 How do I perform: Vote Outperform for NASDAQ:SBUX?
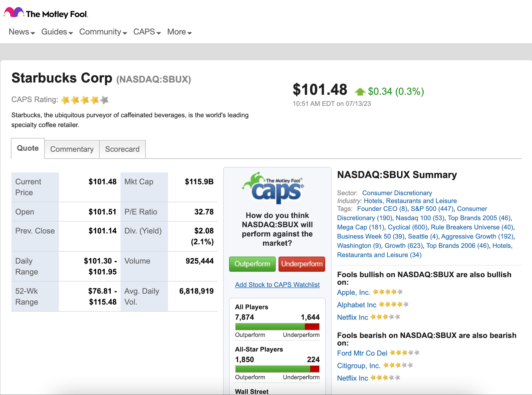click(x=252, y=264)
